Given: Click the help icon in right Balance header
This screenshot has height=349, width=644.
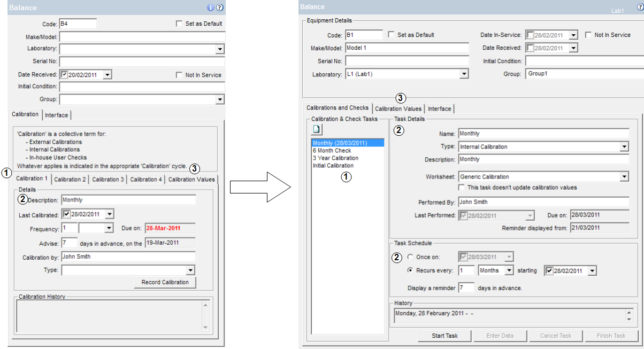Looking at the screenshot, I should coord(640,7).
